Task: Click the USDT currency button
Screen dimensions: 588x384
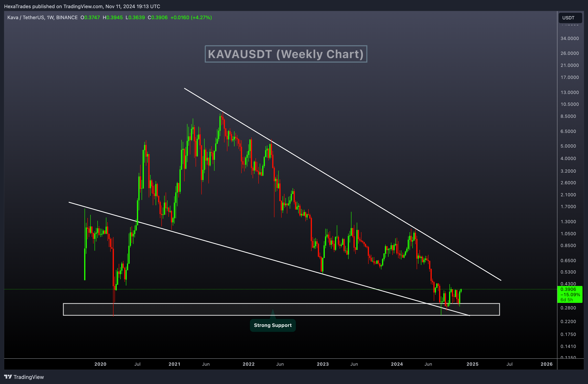Action: pyautogui.click(x=570, y=18)
